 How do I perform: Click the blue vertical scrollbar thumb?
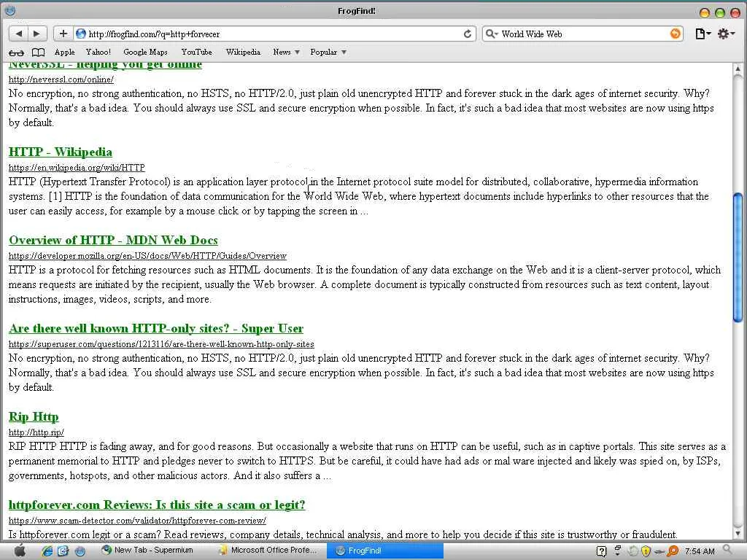(738, 257)
